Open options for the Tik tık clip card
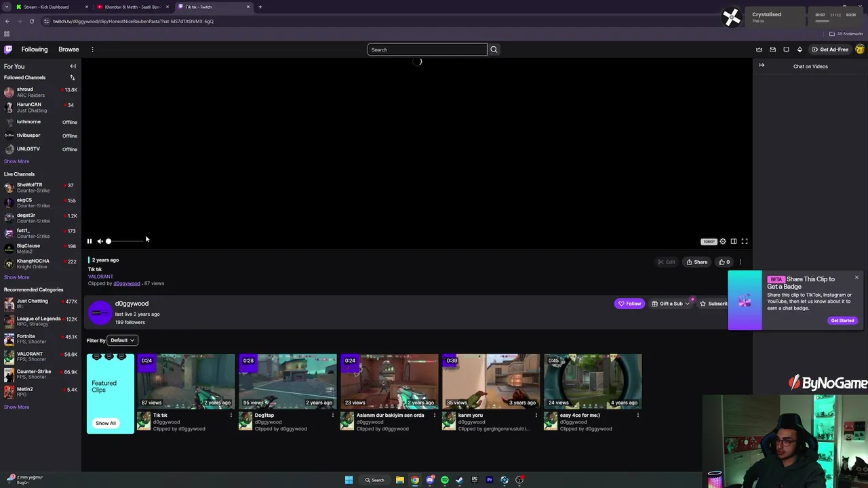 (x=231, y=415)
